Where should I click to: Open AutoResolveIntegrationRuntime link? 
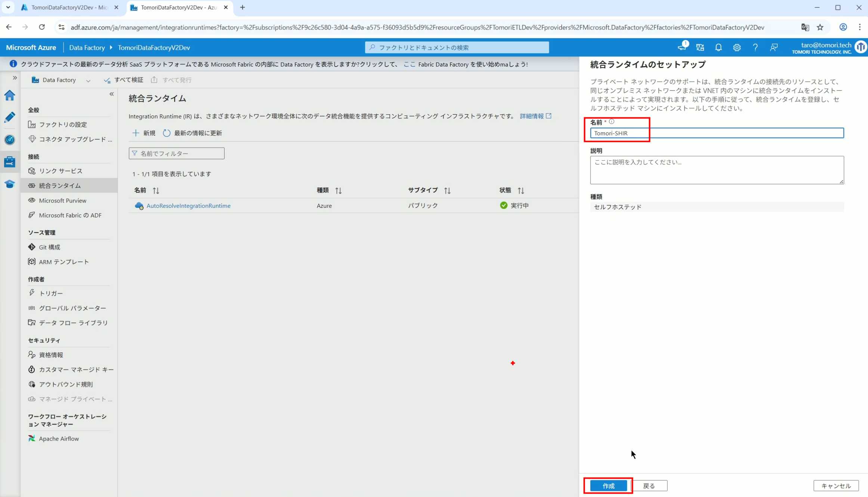click(188, 206)
